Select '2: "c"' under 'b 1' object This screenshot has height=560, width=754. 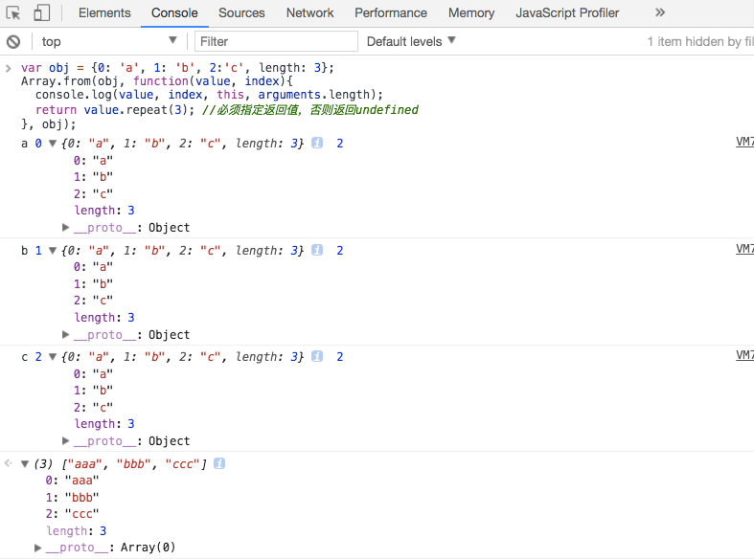93,301
